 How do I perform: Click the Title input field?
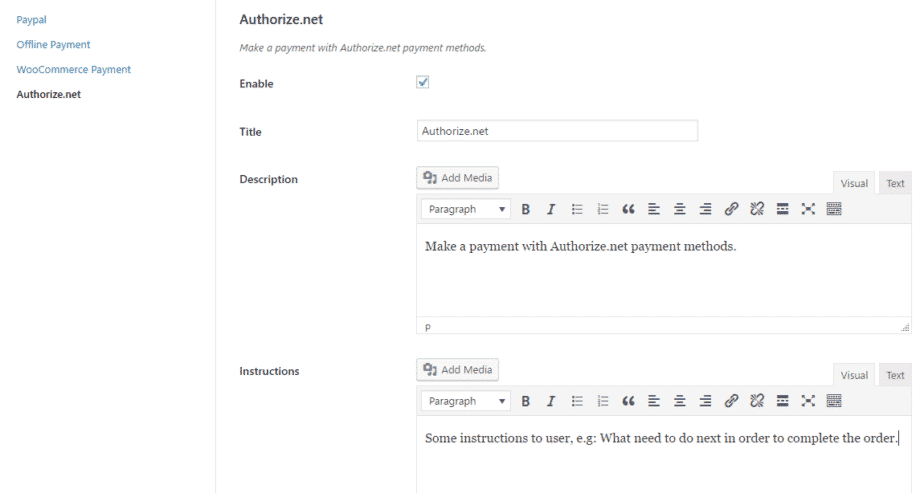(x=557, y=131)
